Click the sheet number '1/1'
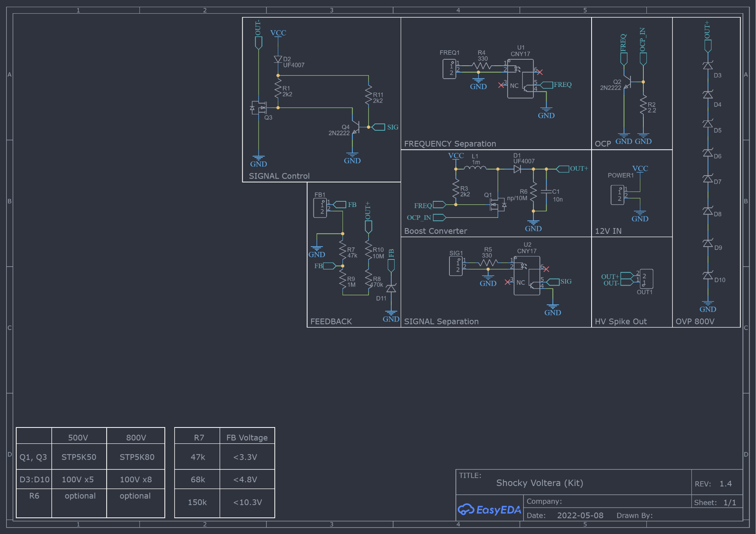Image resolution: width=756 pixels, height=534 pixels. click(x=730, y=503)
